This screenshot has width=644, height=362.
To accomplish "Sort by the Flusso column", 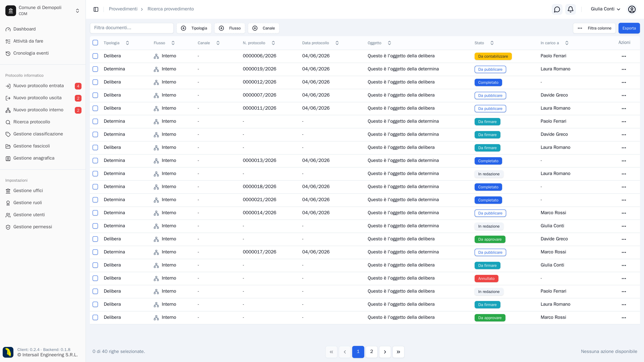I will tap(164, 43).
